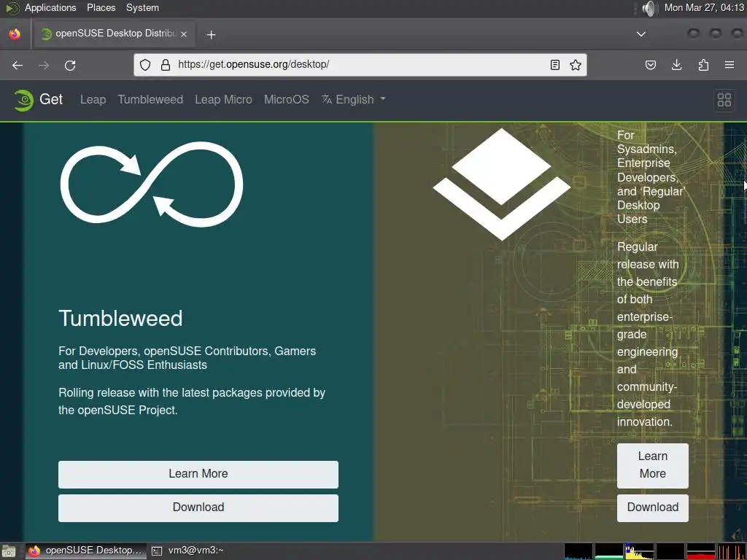Expand the English language dropdown

tap(354, 99)
